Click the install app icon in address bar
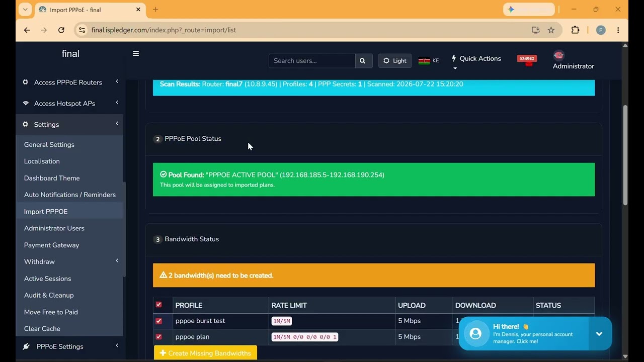644x362 pixels. [535, 30]
